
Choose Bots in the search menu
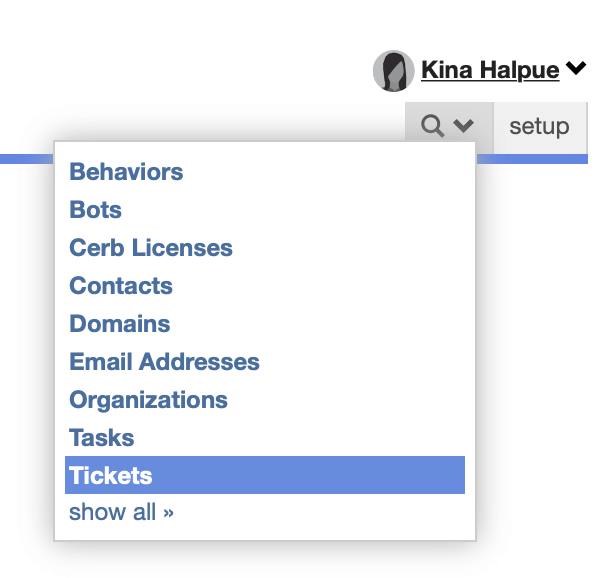[95, 210]
